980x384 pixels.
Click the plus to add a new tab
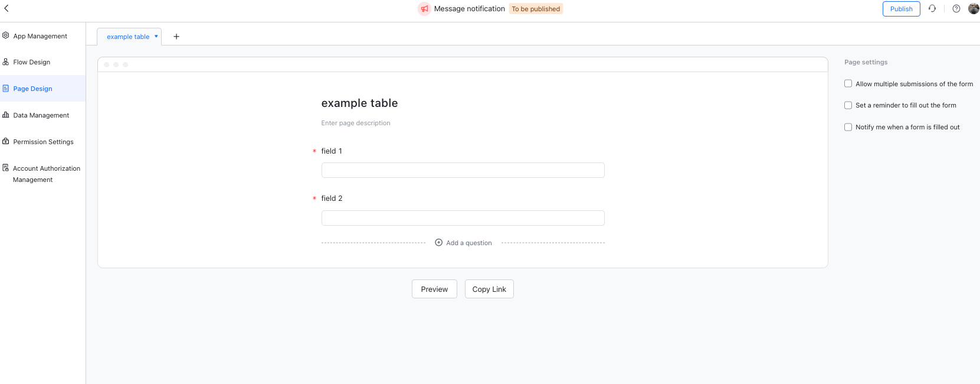[x=176, y=36]
